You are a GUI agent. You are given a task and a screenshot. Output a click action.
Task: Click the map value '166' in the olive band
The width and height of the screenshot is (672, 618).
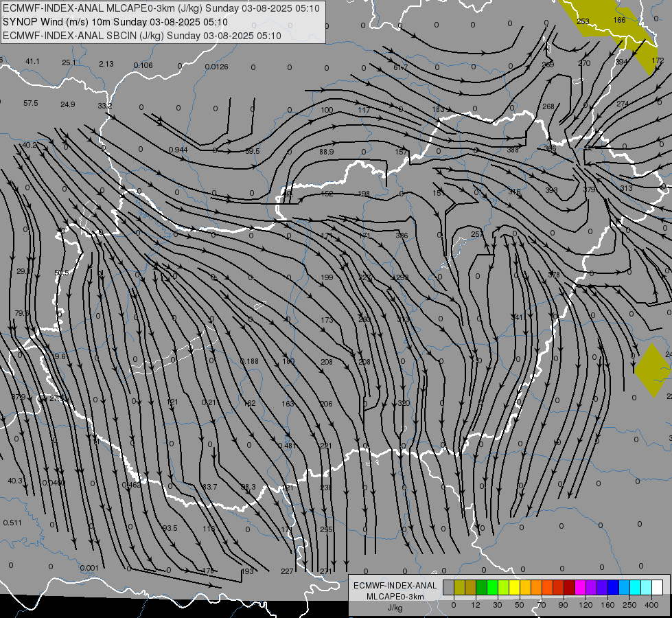619,20
